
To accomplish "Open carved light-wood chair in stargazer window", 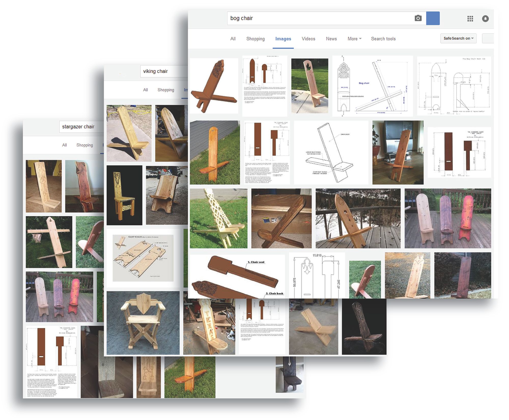I will point(44,186).
